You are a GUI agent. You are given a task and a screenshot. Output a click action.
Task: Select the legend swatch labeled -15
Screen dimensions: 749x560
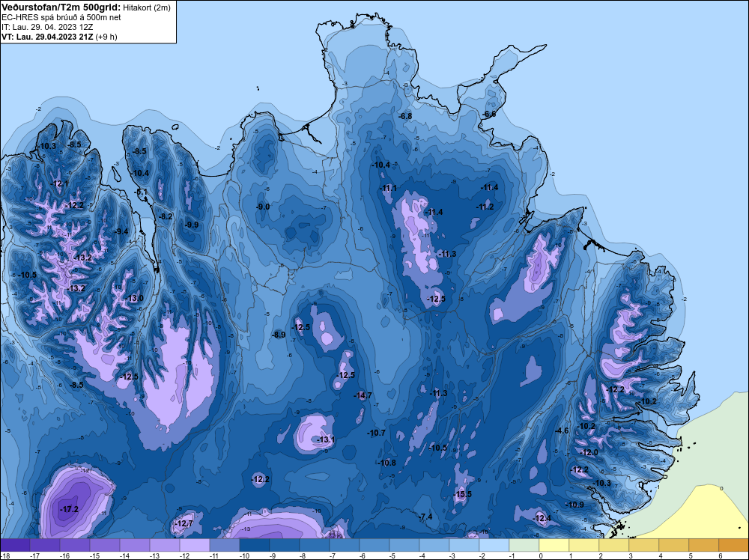105,545
